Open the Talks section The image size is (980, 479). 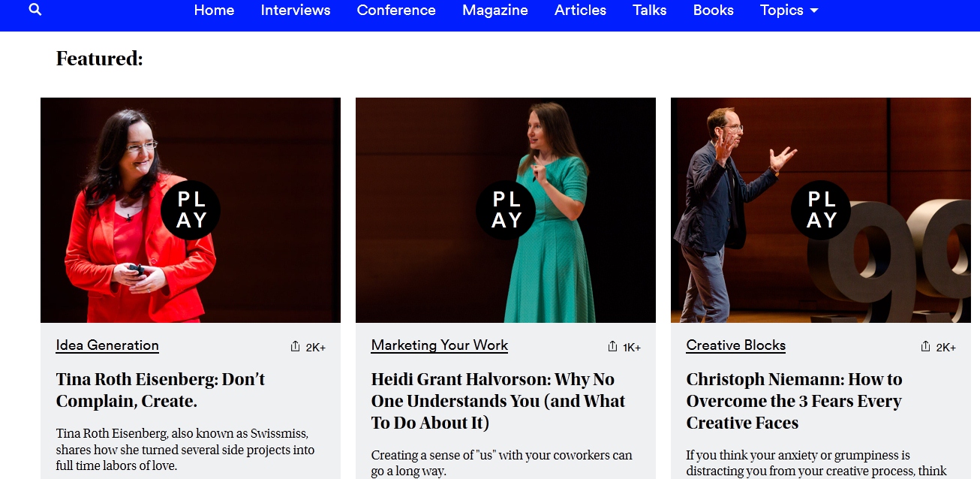pyautogui.click(x=650, y=11)
